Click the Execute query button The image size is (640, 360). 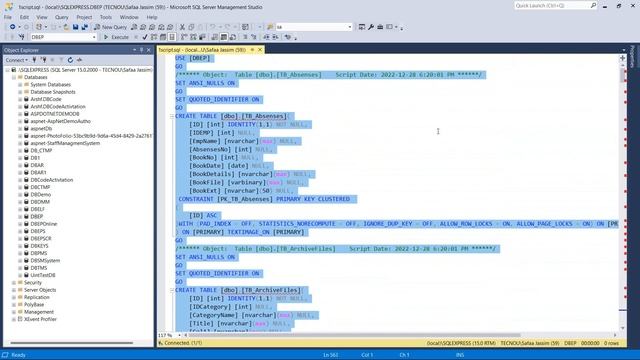pyautogui.click(x=116, y=37)
